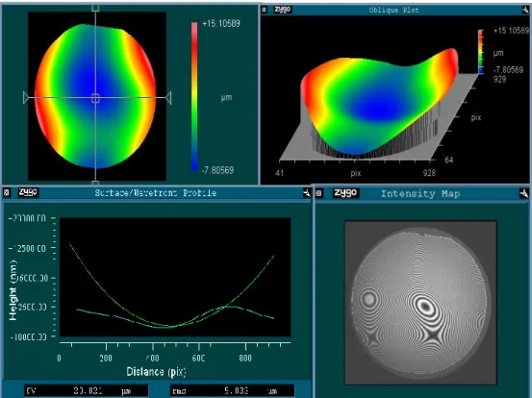532x398 pixels.
Task: Click the pin icon on the Oblique Plot titlebar
Action: pyautogui.click(x=526, y=11)
